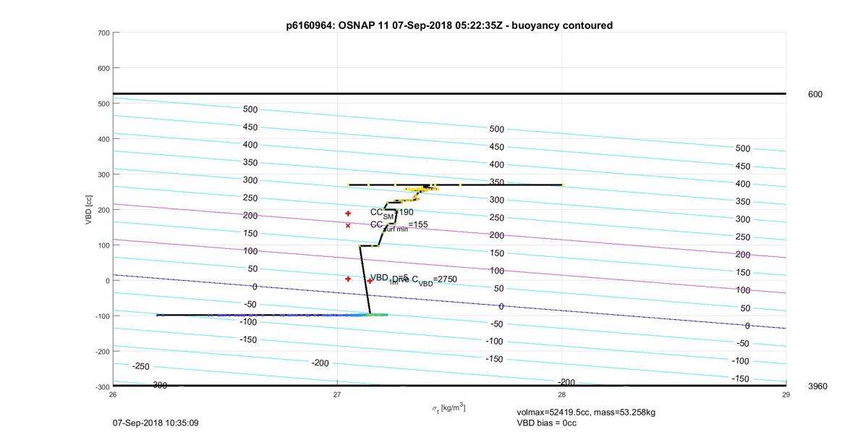Click the x-axis tick label 26
This screenshot has height=435, width=868.
tap(113, 394)
